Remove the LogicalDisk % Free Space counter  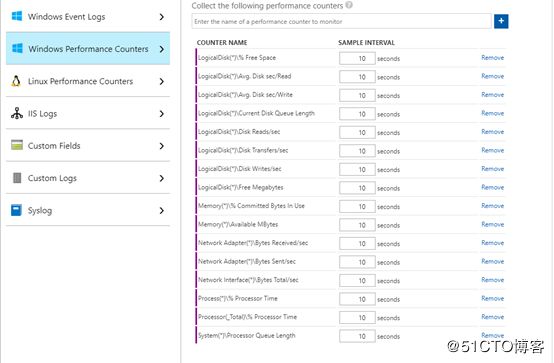click(x=493, y=58)
